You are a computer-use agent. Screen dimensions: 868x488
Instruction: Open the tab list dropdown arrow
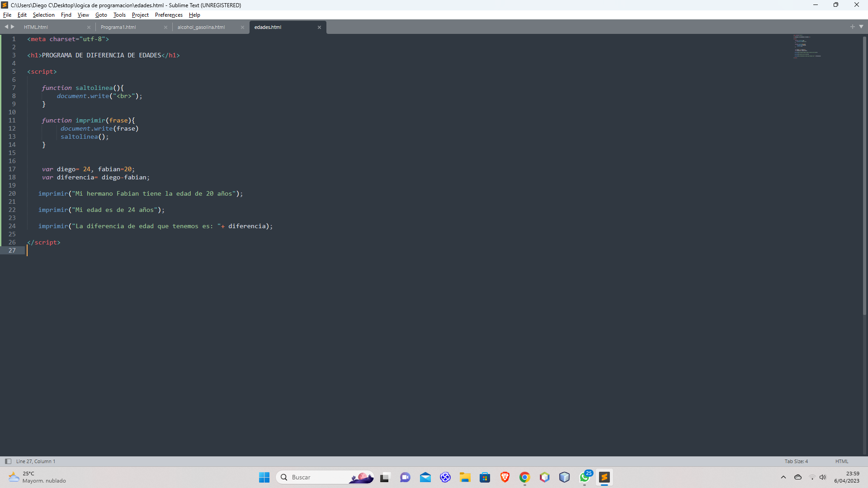click(x=861, y=27)
